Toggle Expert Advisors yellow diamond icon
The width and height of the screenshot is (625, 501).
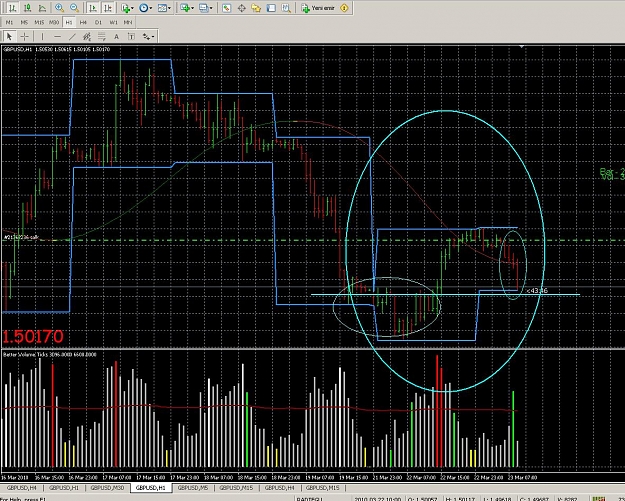coord(344,8)
